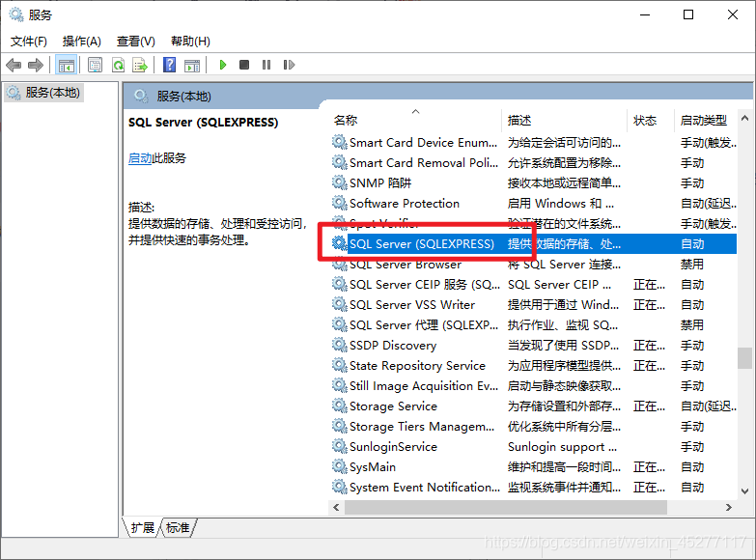The width and height of the screenshot is (756, 560).
Task: Click the gear icon of System Event Notification
Action: pos(340,487)
